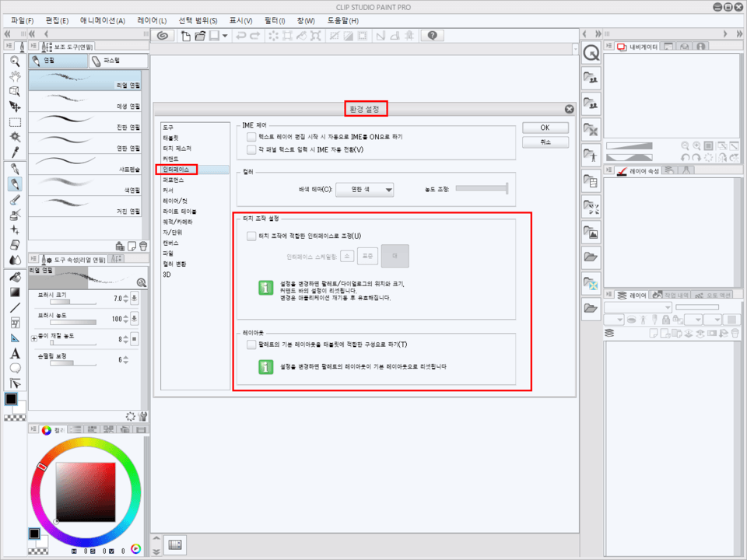The height and width of the screenshot is (560, 747).
Task: Open Clip Studio from the command bar
Action: [x=163, y=36]
